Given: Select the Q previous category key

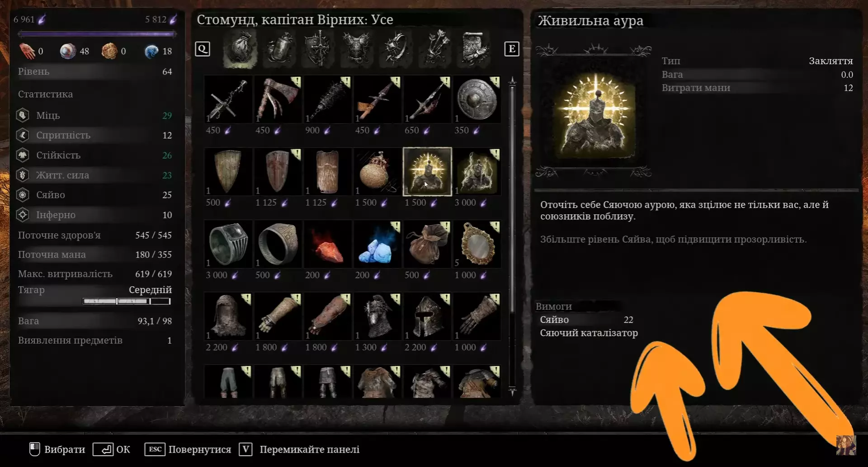Looking at the screenshot, I should tap(203, 49).
